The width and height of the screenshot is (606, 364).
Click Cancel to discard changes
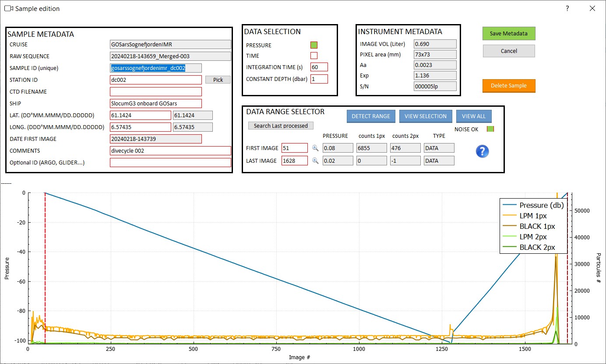508,51
